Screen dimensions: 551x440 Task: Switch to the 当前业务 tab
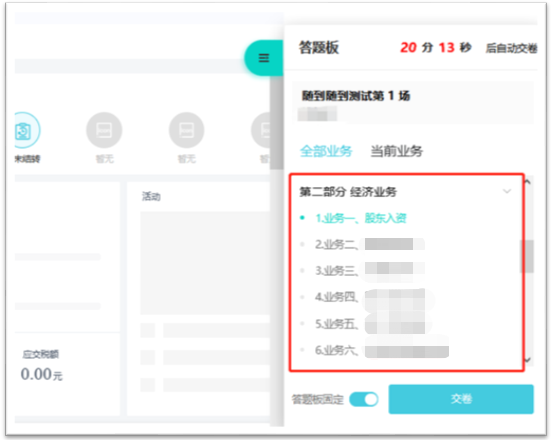click(397, 151)
